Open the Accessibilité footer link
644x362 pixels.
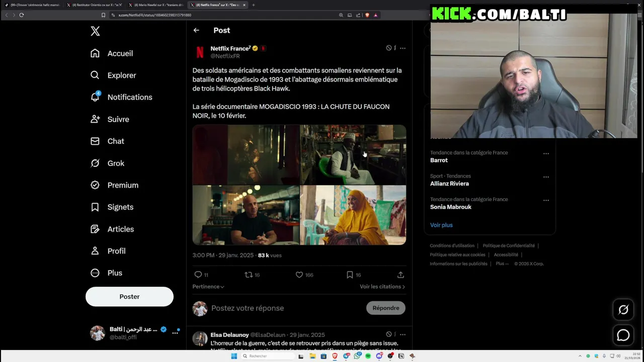point(506,255)
